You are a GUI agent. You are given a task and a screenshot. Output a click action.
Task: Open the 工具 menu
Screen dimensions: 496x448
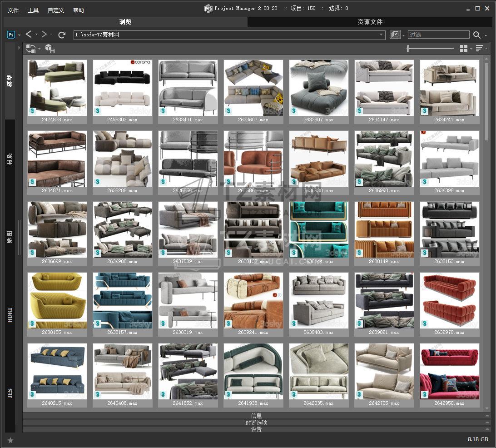tap(33, 10)
